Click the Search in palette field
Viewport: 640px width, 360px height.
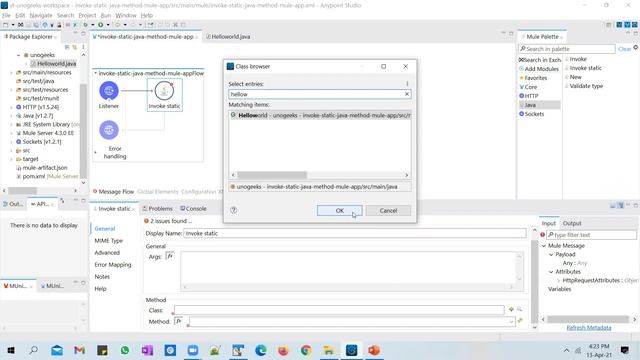[567, 49]
